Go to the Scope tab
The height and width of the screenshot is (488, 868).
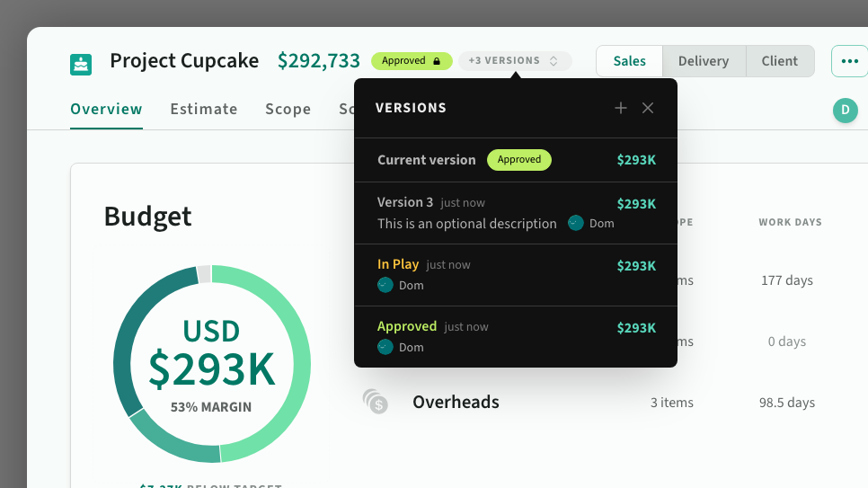click(288, 109)
